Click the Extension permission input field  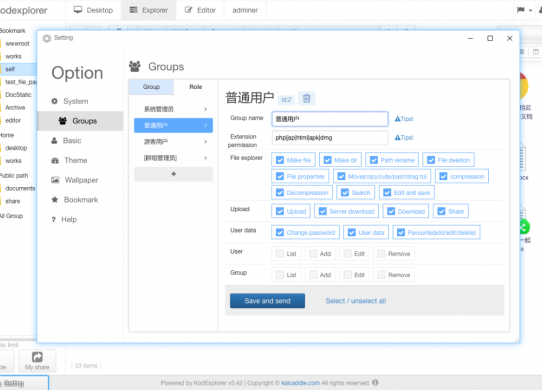tap(330, 138)
